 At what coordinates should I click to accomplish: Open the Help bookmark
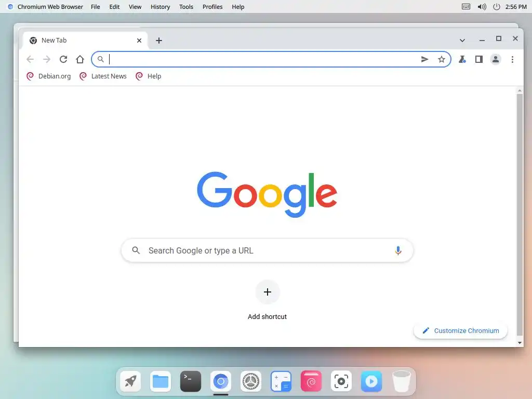point(148,76)
